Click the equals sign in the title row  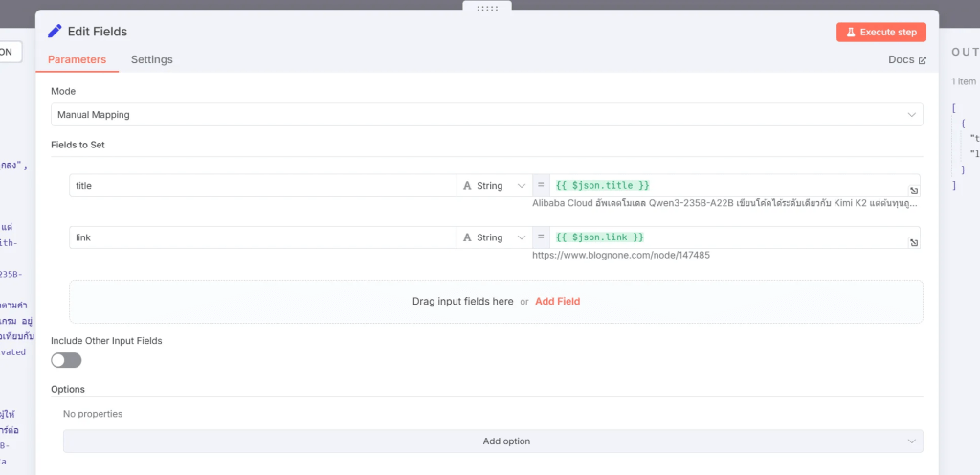[541, 185]
